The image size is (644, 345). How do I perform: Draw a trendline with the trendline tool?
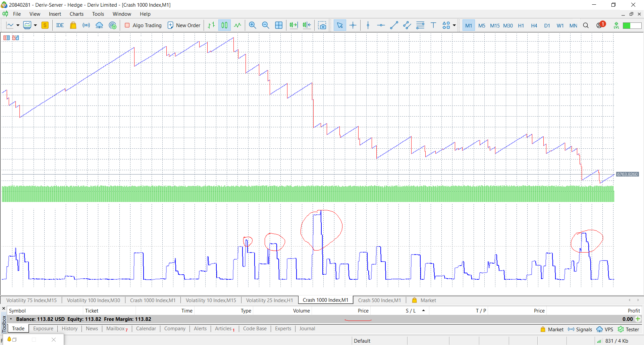pos(394,25)
